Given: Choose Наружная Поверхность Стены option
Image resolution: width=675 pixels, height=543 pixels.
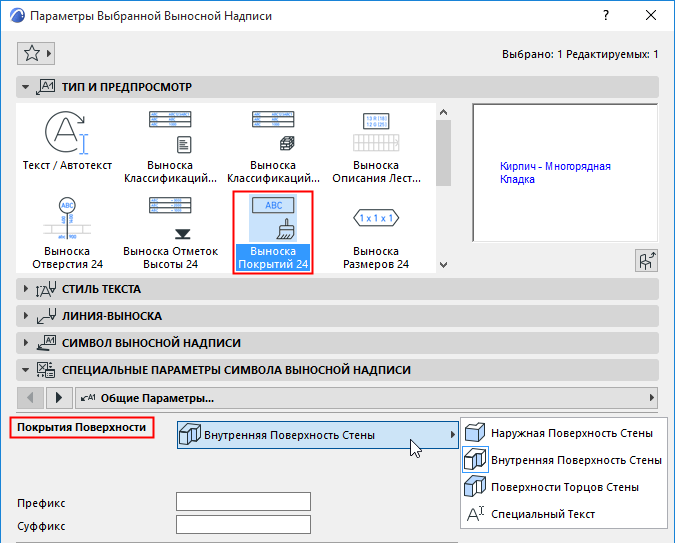Looking at the screenshot, I should coord(564,433).
